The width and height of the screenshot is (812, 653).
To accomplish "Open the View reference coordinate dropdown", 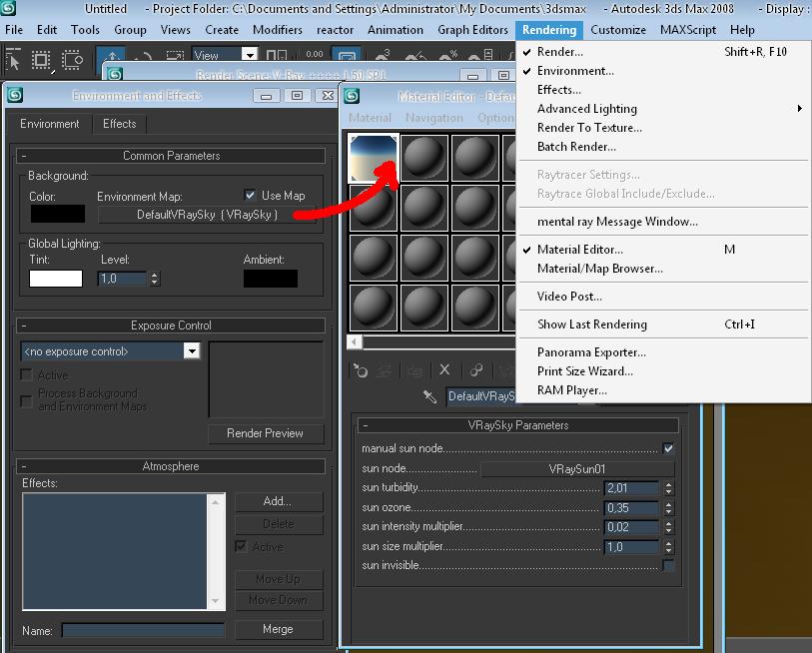I will pyautogui.click(x=250, y=54).
